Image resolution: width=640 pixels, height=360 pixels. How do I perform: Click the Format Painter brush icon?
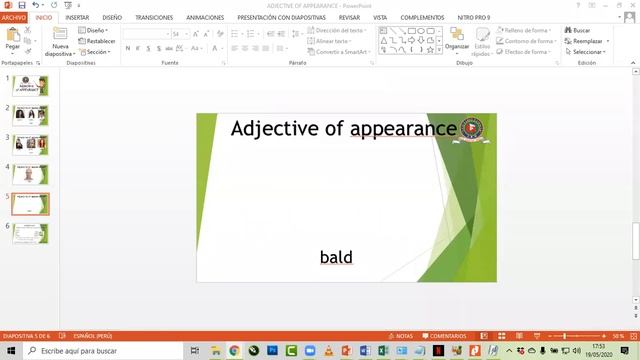tap(28, 51)
